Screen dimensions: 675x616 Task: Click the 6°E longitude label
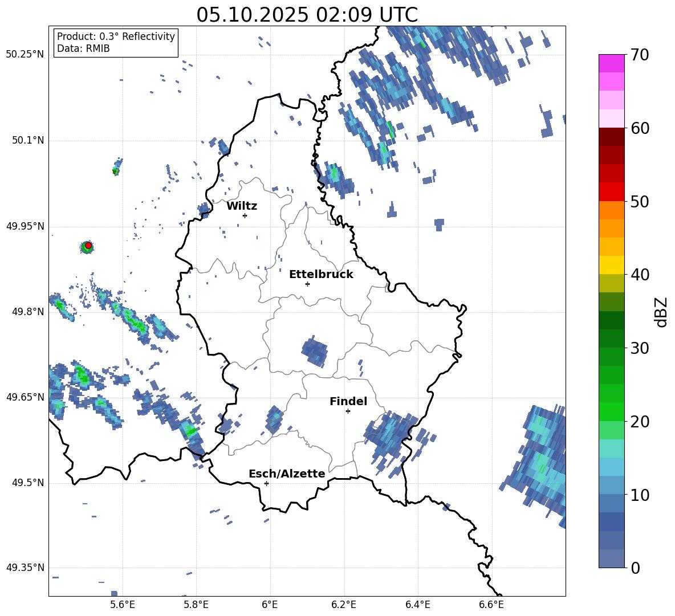coord(270,605)
